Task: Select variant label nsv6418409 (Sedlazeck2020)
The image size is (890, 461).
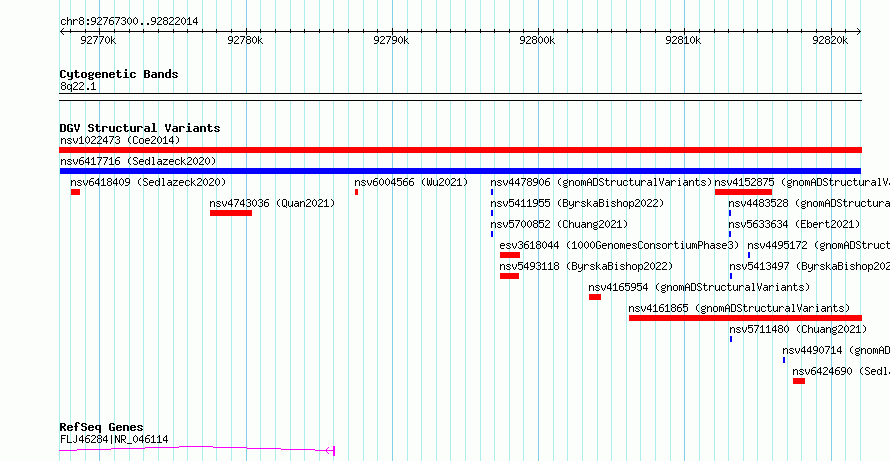Action: [x=148, y=182]
